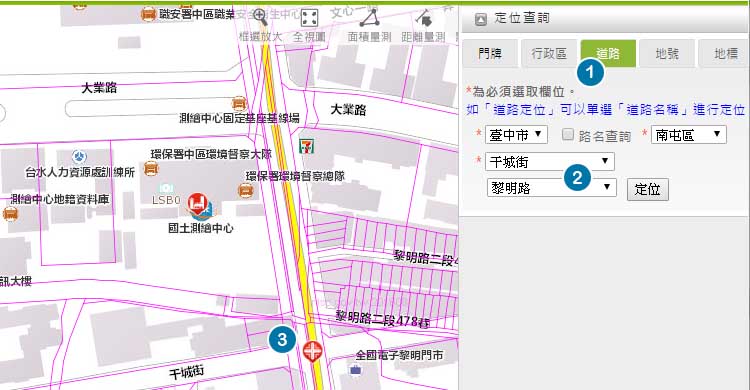Choose the 面積量測 area measure tool

(369, 26)
